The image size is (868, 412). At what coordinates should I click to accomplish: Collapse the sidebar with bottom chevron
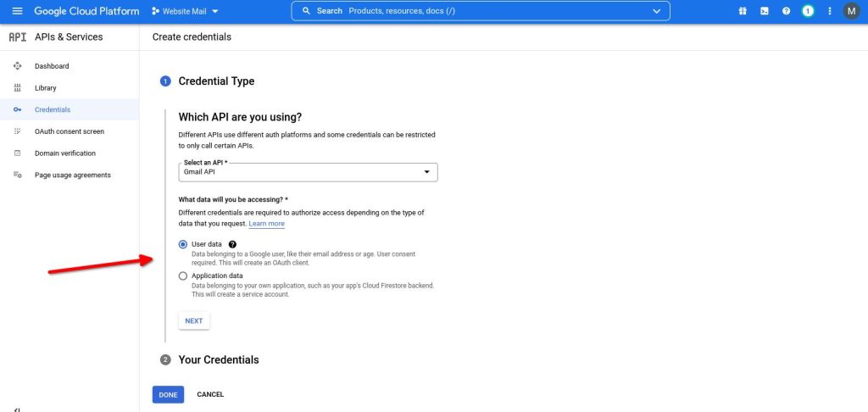[x=17, y=409]
